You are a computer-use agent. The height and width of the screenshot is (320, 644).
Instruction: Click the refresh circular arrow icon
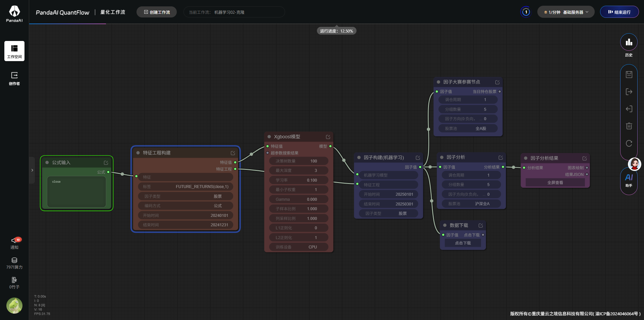coord(629,143)
